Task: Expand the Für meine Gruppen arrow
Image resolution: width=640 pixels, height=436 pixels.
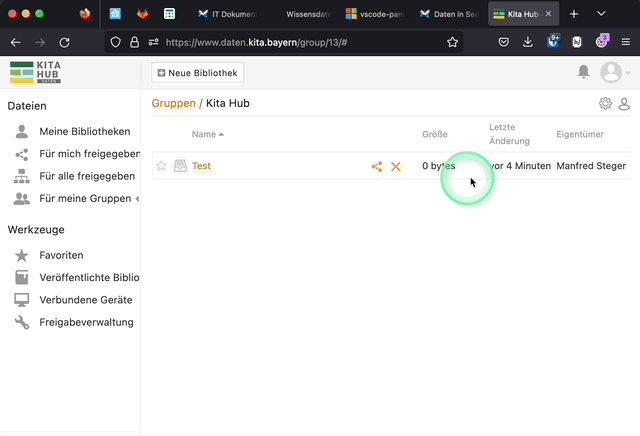Action: (138, 199)
